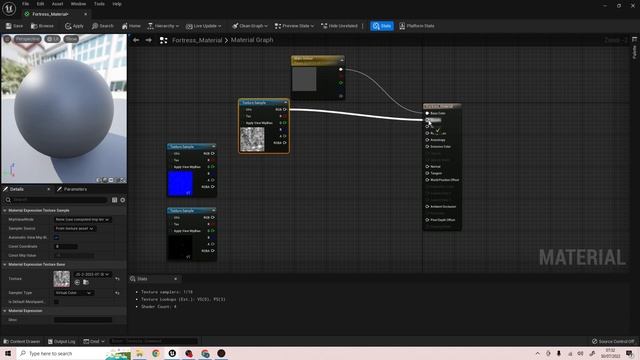Open the MipValueMode dropdown
The width and height of the screenshot is (640, 360).
click(x=82, y=220)
